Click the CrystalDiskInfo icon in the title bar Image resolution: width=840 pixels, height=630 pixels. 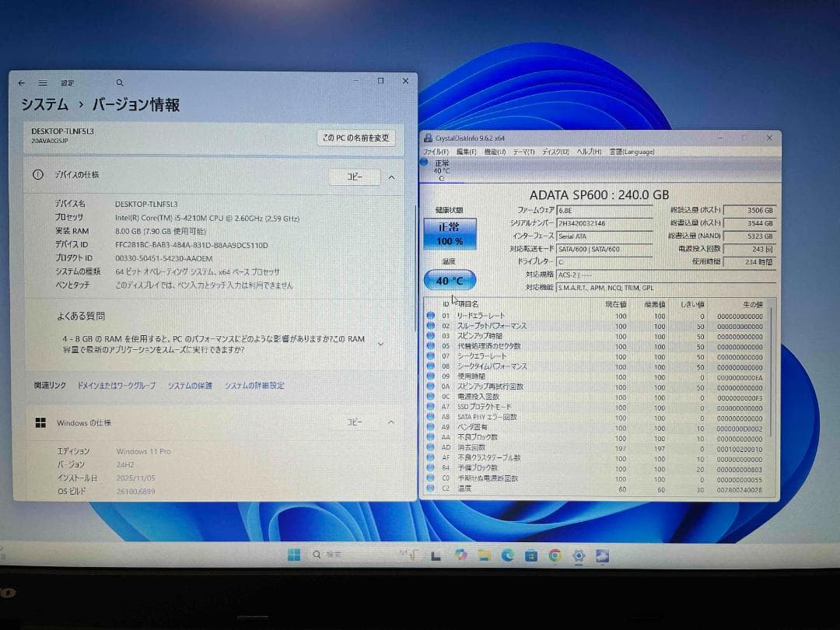click(428, 137)
